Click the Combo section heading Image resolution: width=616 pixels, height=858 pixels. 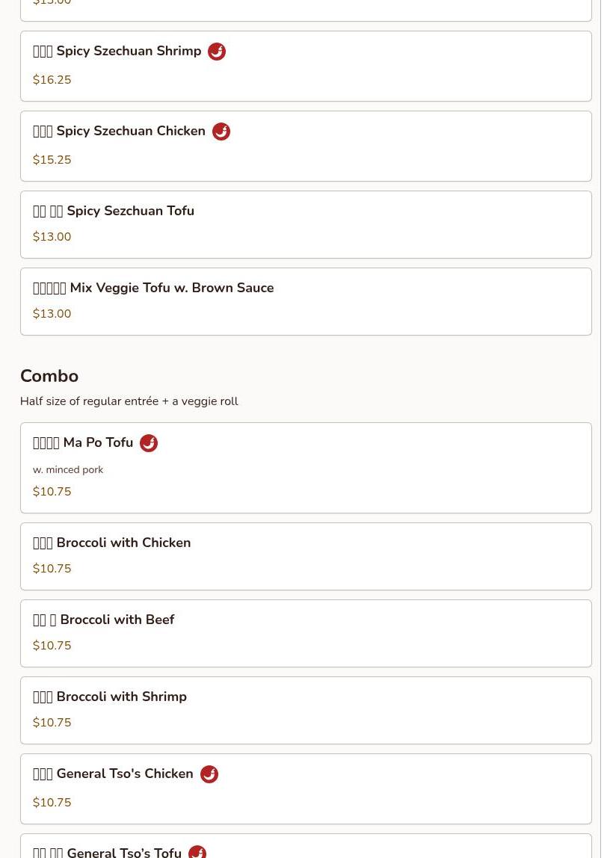click(49, 376)
